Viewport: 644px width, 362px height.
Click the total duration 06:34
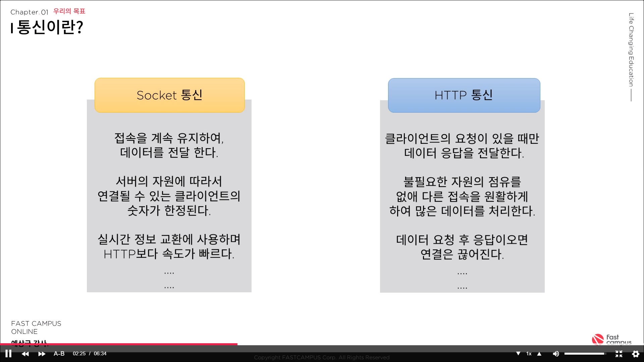coord(100,354)
